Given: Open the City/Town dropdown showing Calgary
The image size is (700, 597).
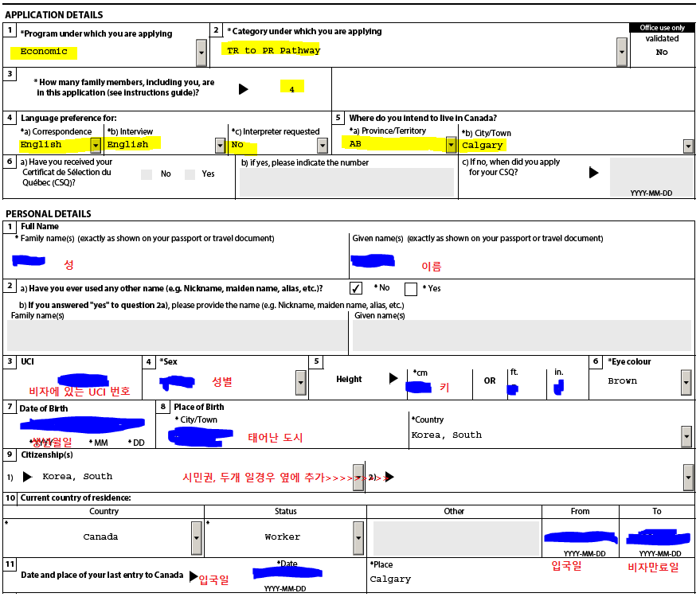Looking at the screenshot, I should point(688,146).
